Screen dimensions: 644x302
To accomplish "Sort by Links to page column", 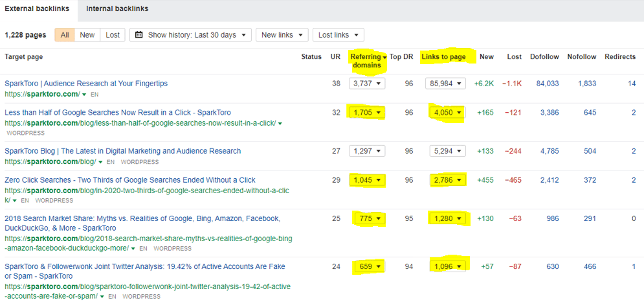I will pyautogui.click(x=443, y=57).
